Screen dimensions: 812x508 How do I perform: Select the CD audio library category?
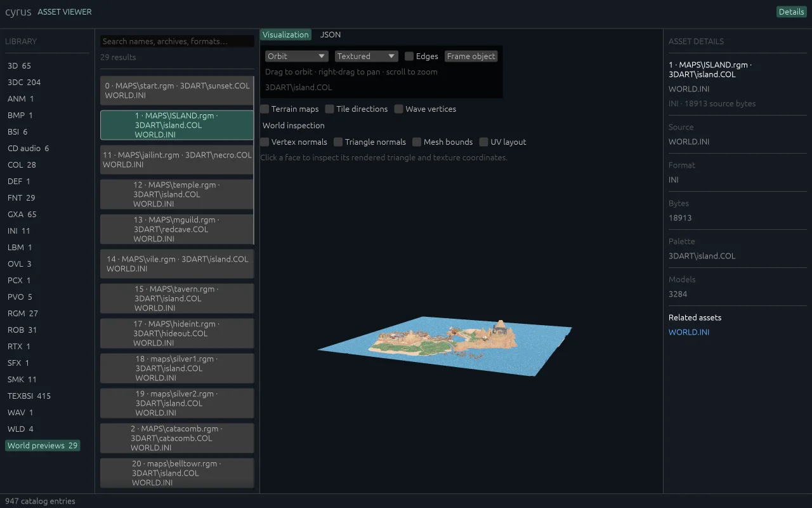coord(28,149)
